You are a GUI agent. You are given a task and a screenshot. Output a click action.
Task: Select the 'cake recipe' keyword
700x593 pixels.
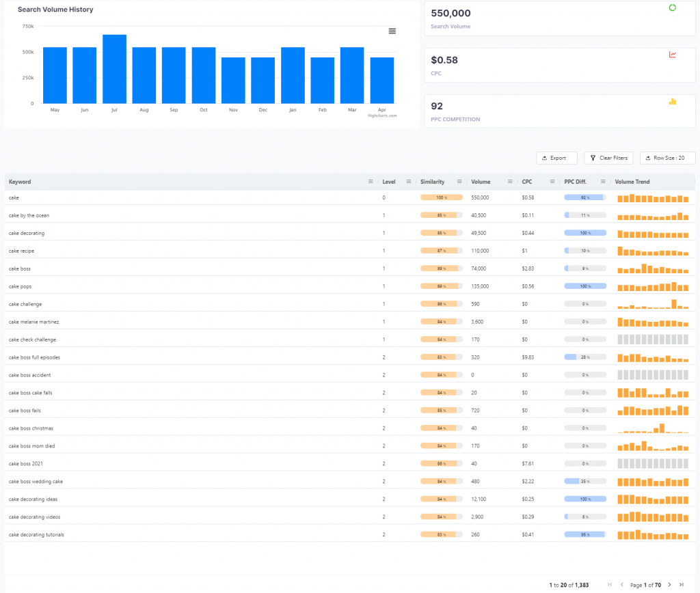coord(21,251)
